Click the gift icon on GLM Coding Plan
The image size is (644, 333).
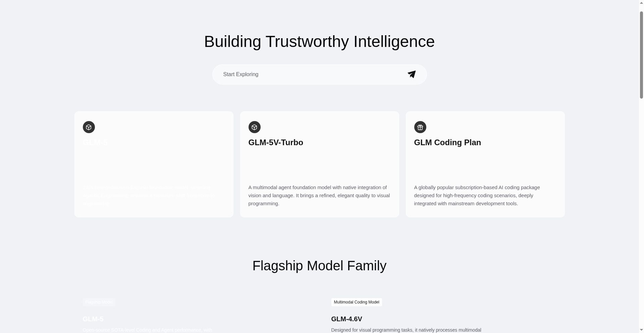420,127
